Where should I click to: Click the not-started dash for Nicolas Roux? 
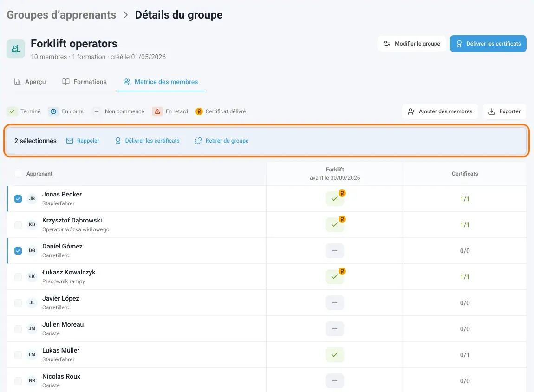(x=335, y=381)
